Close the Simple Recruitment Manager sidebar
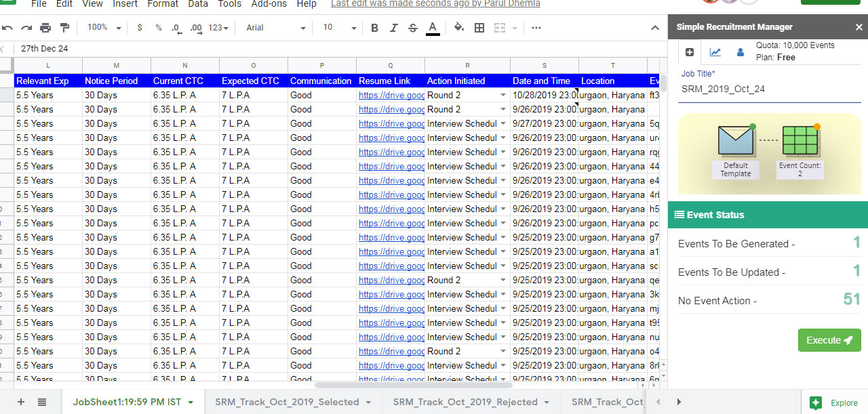The height and width of the screenshot is (414, 868). tap(859, 27)
